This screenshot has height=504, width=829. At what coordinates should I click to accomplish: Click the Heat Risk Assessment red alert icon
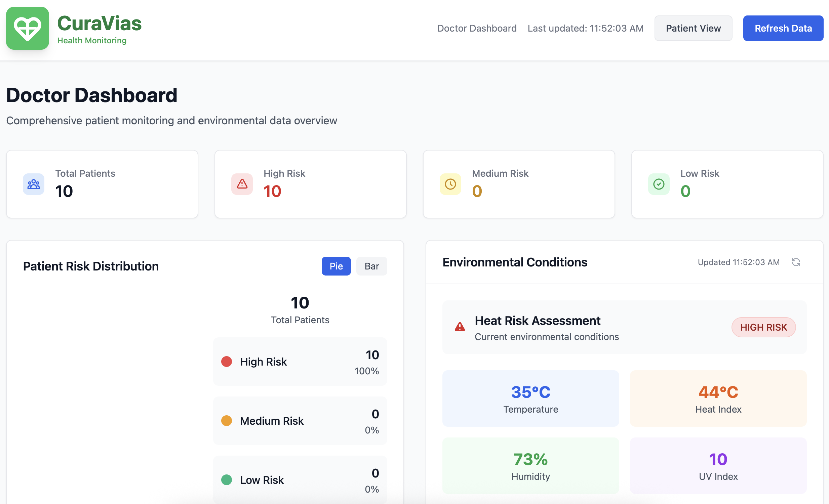coord(460,327)
